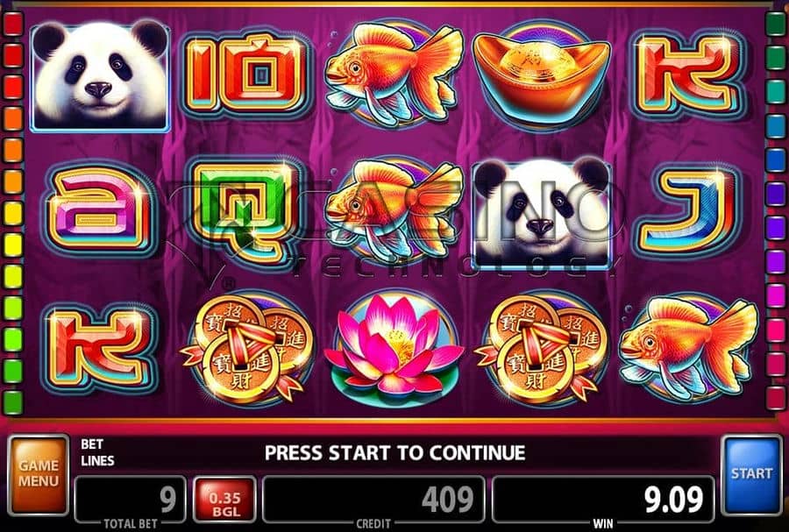Click the red 0.35 BGL denomination button

224,500
